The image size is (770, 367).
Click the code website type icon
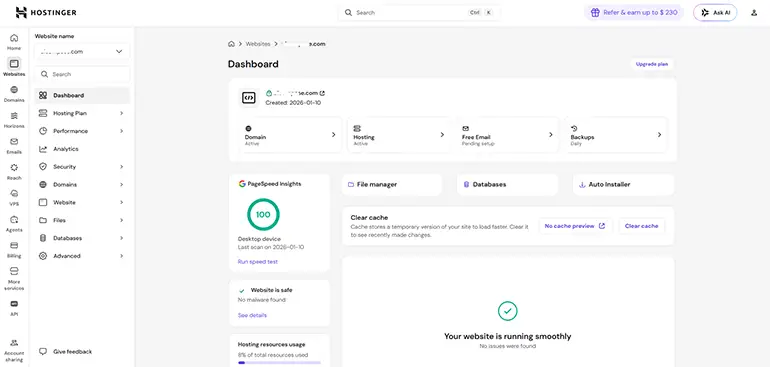pyautogui.click(x=249, y=97)
